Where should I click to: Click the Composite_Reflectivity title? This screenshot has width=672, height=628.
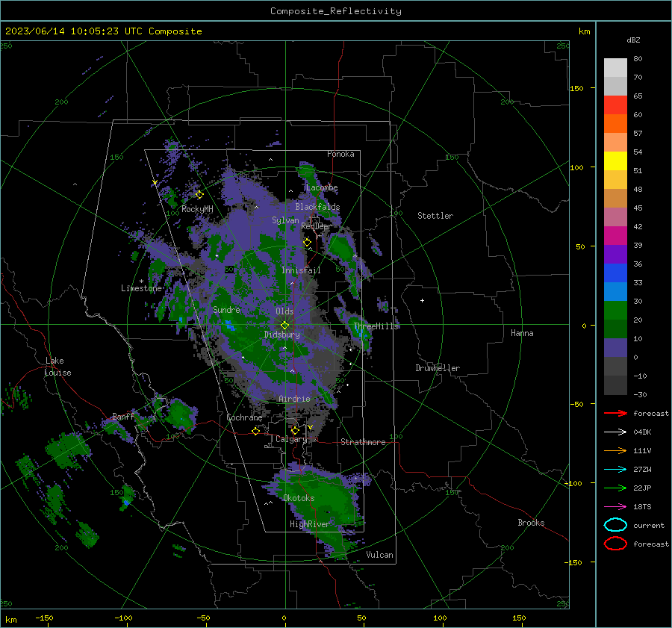coord(336,11)
